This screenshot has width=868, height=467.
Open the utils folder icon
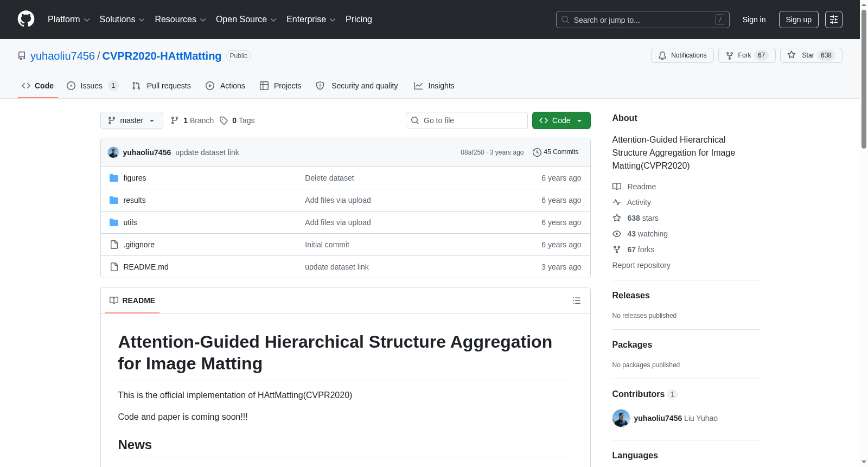[114, 222]
